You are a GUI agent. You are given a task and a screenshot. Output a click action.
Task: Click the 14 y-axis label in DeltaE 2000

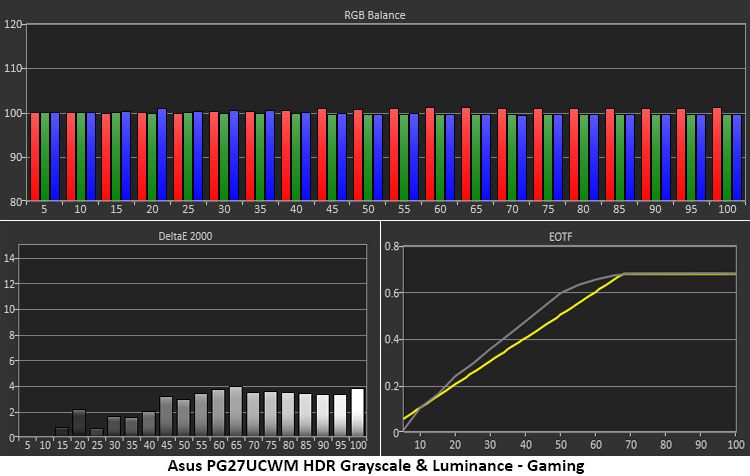[10, 258]
